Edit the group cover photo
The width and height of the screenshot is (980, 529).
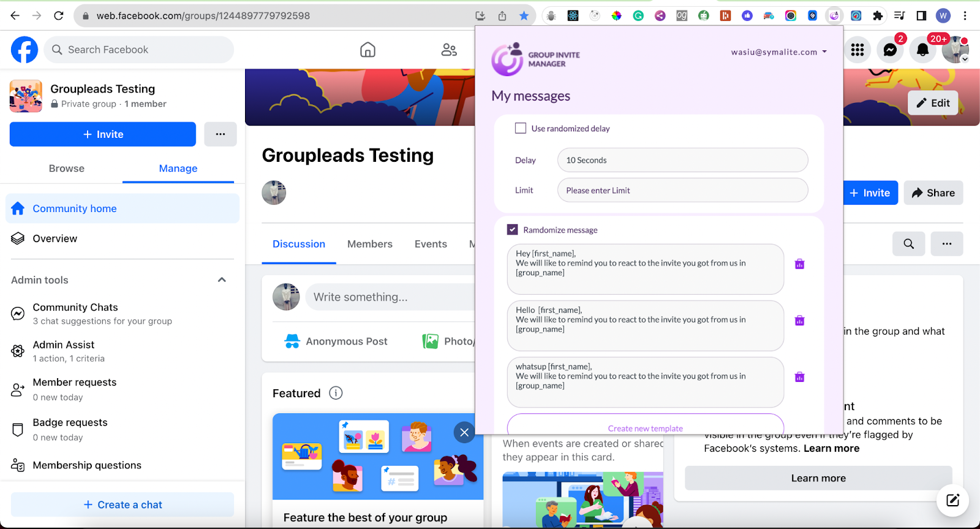933,103
